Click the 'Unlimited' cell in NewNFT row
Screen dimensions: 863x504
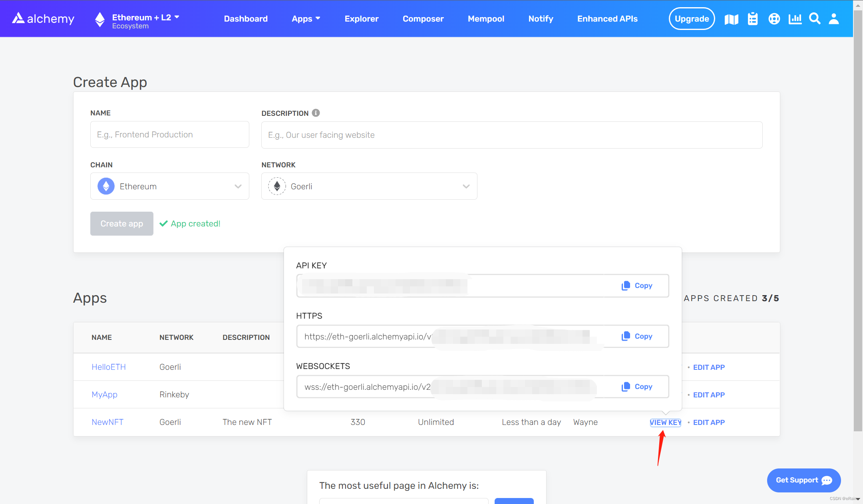436,422
